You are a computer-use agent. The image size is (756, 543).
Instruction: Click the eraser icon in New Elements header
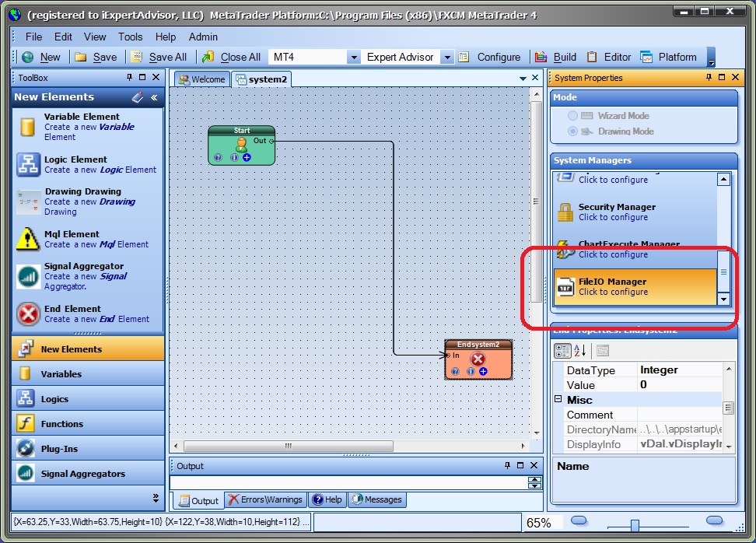coord(138,97)
